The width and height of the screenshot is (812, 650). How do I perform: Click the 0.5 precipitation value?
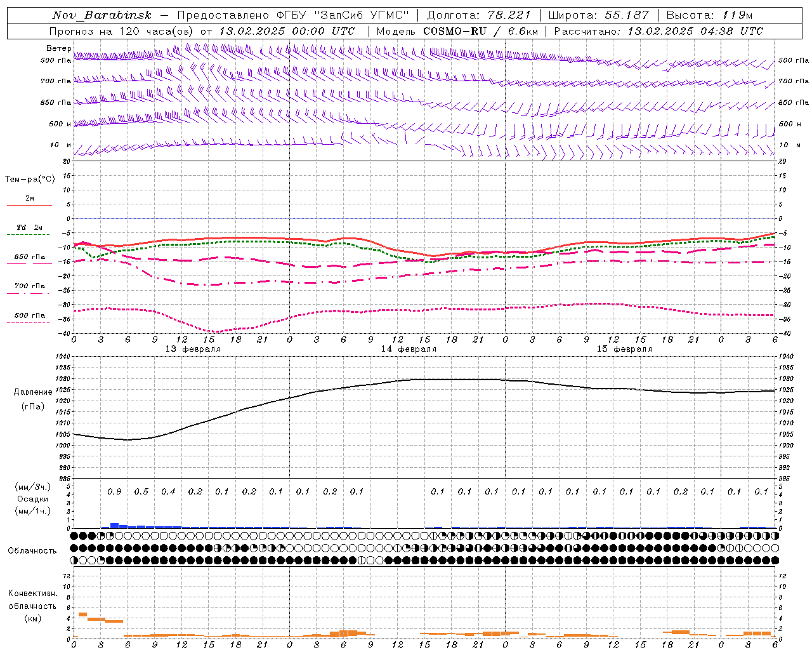pos(141,491)
